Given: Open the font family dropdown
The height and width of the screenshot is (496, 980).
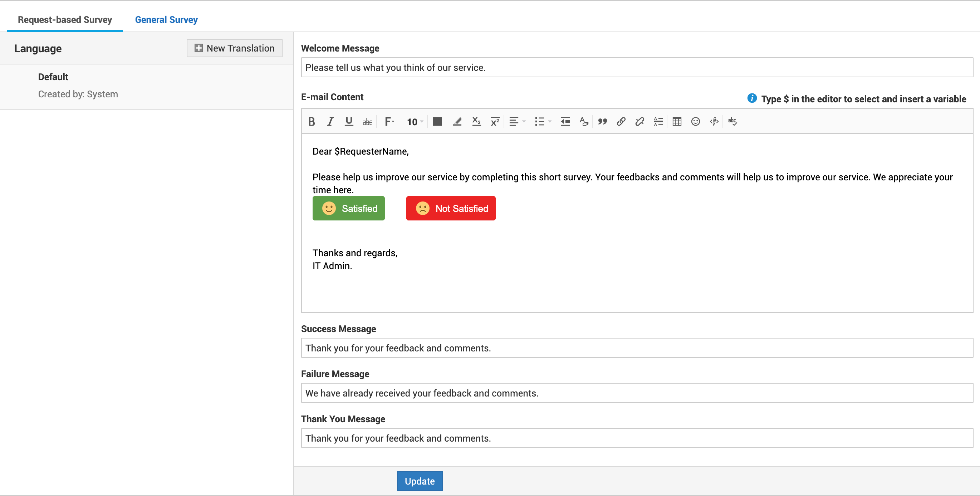Looking at the screenshot, I should tap(389, 121).
